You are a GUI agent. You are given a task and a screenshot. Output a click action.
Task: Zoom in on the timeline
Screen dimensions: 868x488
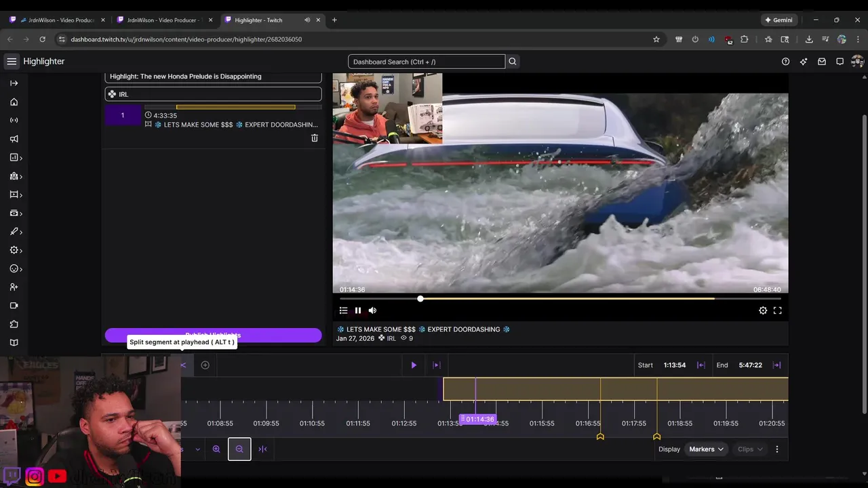(216, 449)
